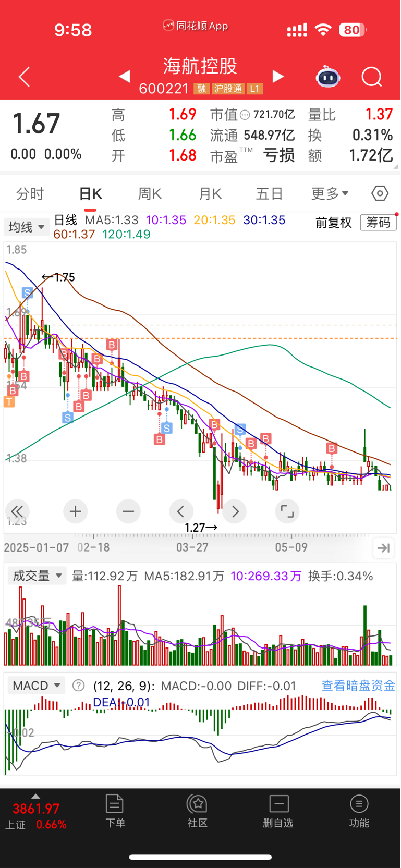
Task: Tap the 沪股通 badge
Action: point(228,89)
